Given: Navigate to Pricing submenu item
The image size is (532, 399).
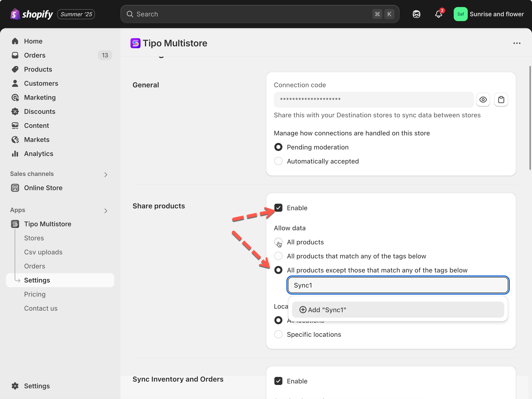Looking at the screenshot, I should coord(35,294).
